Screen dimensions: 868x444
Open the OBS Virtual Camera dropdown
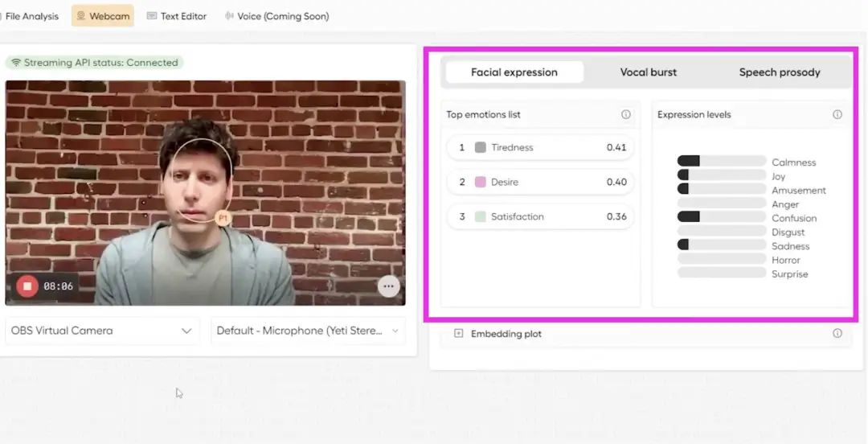[102, 331]
